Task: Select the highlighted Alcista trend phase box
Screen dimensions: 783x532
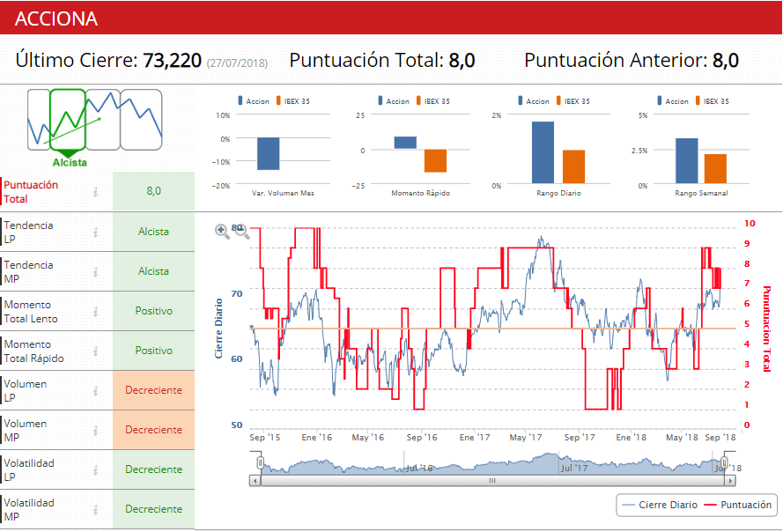Action: click(68, 120)
